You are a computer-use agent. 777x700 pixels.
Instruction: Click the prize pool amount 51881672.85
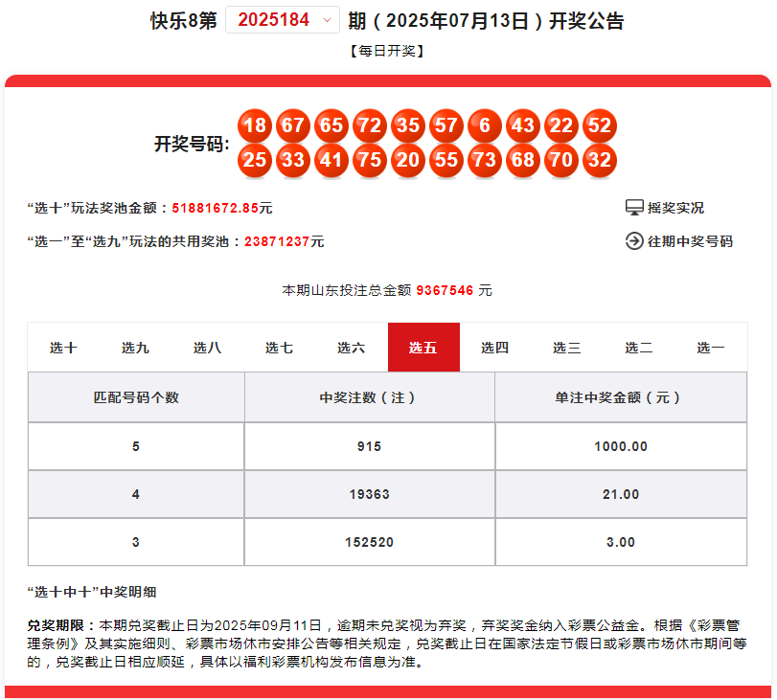pyautogui.click(x=215, y=208)
